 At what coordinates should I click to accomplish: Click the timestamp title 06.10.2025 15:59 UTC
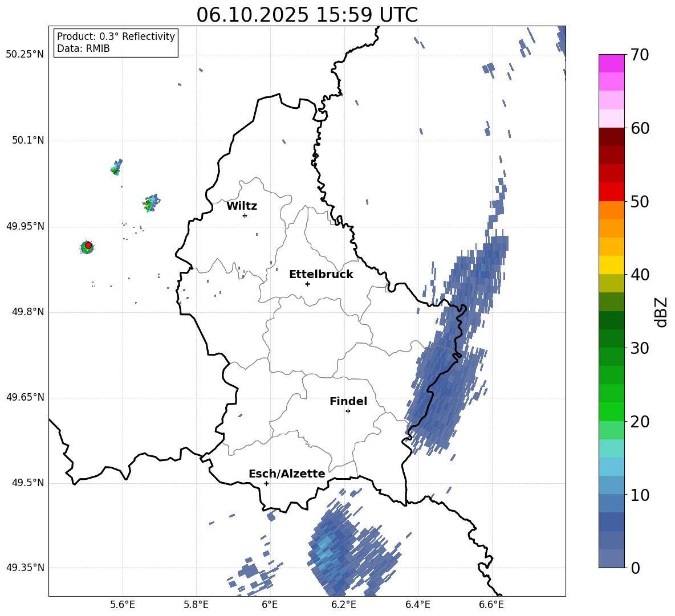pos(307,15)
